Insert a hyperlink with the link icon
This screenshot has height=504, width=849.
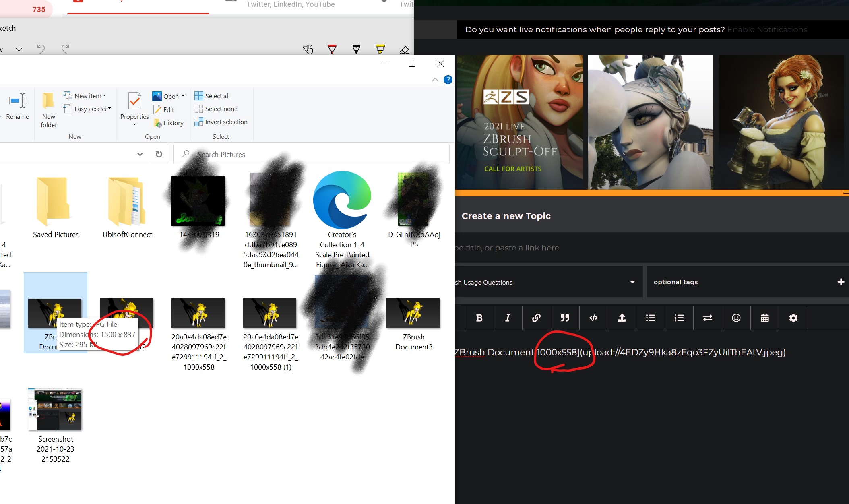[x=536, y=318]
